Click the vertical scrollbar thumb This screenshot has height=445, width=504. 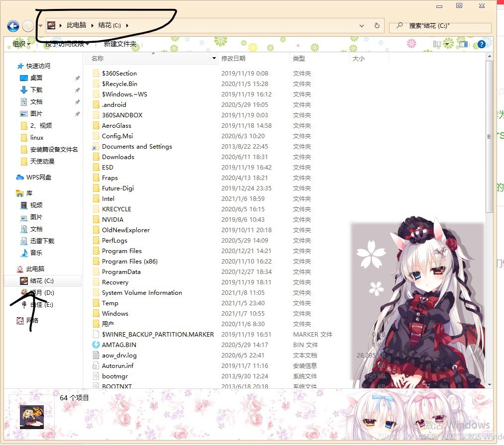click(x=489, y=137)
